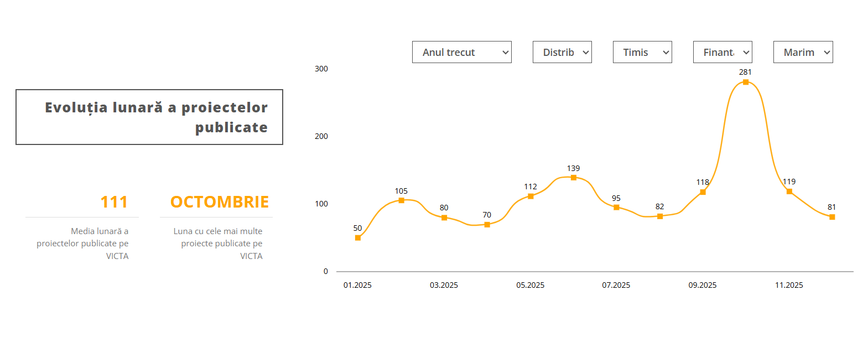Image resolution: width=868 pixels, height=352 pixels.
Task: Click the "Evoluția lunară a proiectelor publicate" title
Action: 156,117
